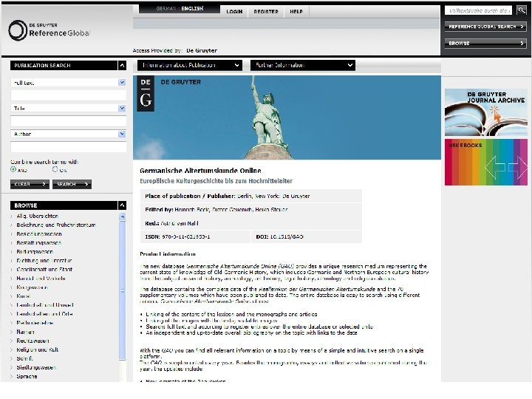This screenshot has height=399, width=532.
Task: Open Bildungswesen browse entry
Action: coord(35,251)
